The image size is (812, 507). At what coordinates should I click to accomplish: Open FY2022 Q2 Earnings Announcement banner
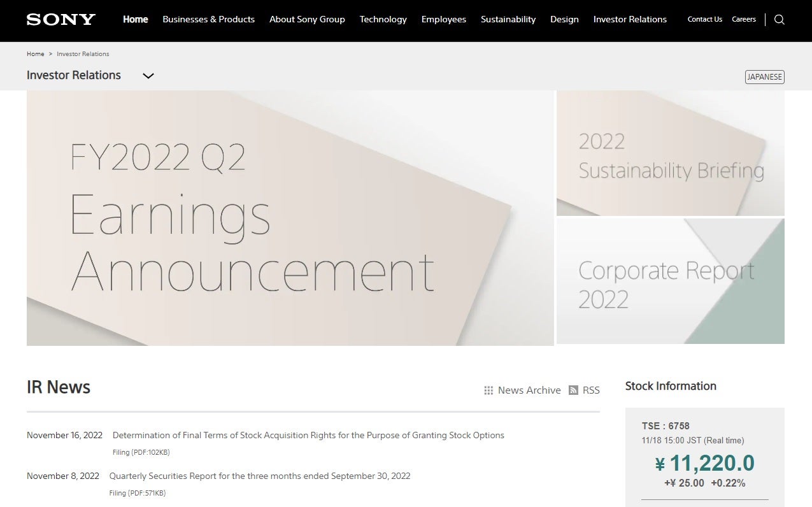coord(290,218)
